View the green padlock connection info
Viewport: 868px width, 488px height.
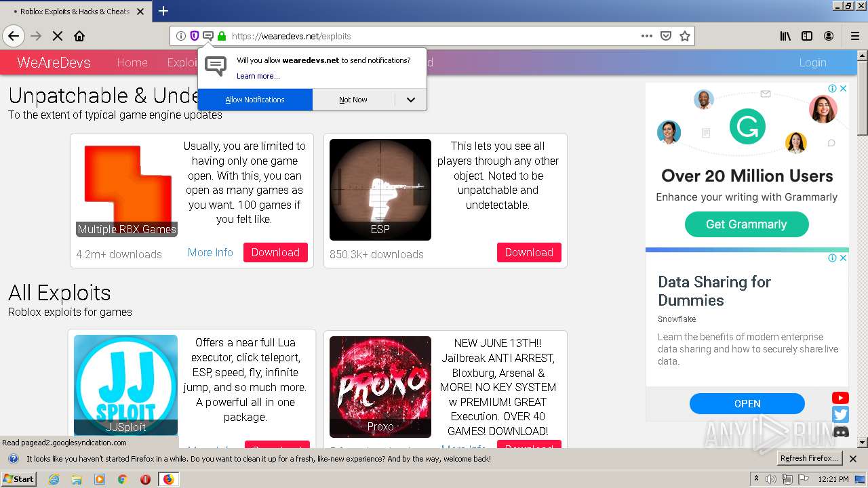222,36
